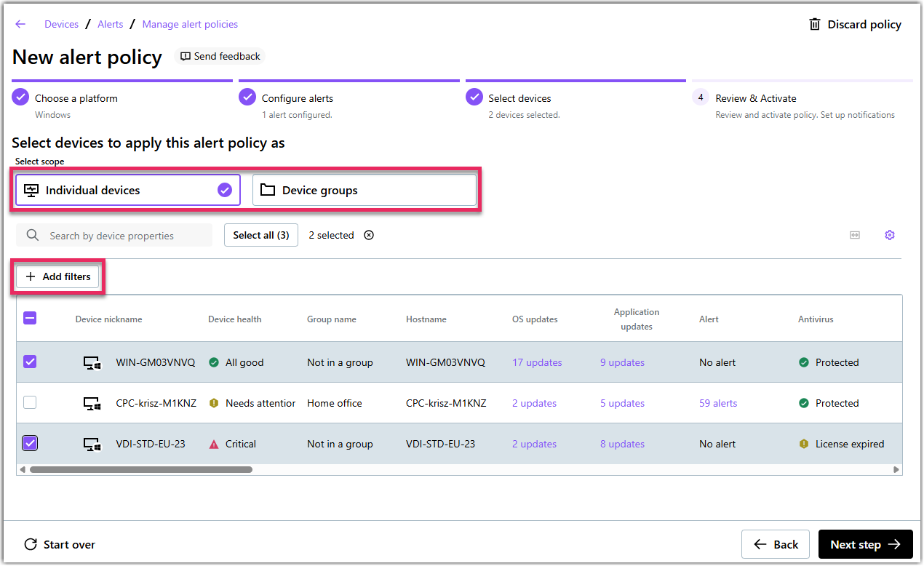Click the horizontal scrollbar thumb under the table

141,470
